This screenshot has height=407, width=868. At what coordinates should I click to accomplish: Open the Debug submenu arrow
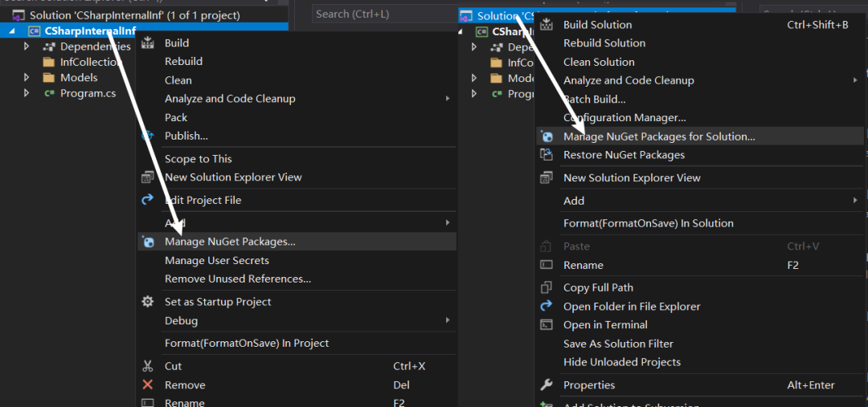pyautogui.click(x=448, y=320)
